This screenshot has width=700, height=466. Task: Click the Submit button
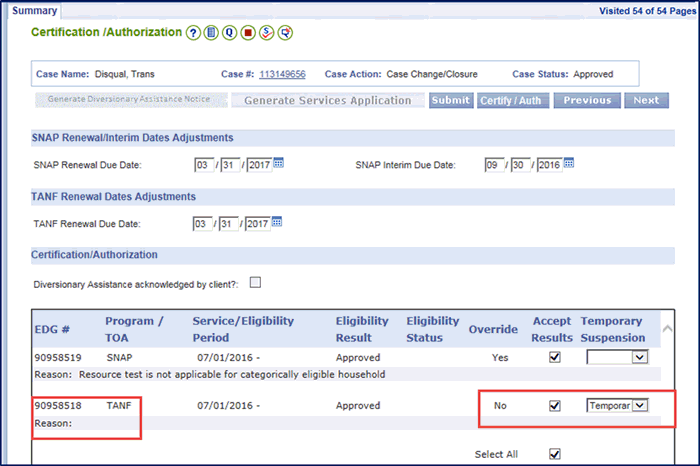click(x=451, y=100)
